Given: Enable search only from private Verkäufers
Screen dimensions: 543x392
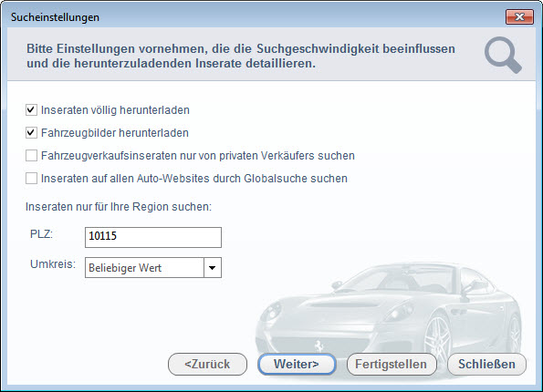Looking at the screenshot, I should pyautogui.click(x=31, y=156).
